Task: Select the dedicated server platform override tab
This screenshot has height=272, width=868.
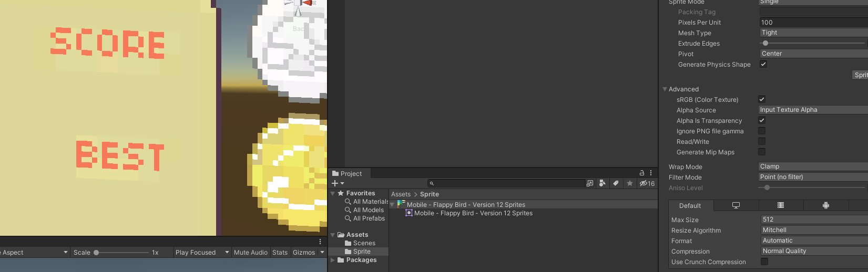Action: click(781, 205)
